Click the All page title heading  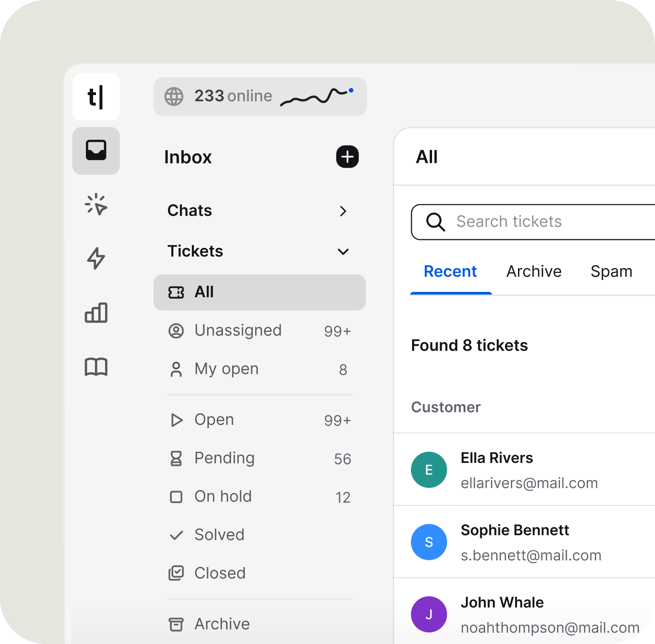pos(426,157)
